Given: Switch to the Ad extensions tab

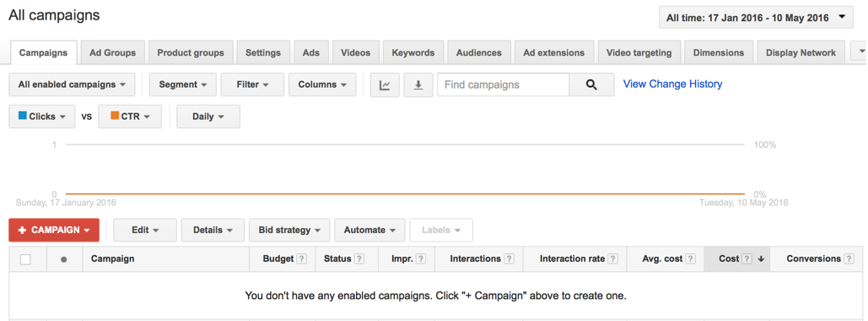Looking at the screenshot, I should click(554, 52).
